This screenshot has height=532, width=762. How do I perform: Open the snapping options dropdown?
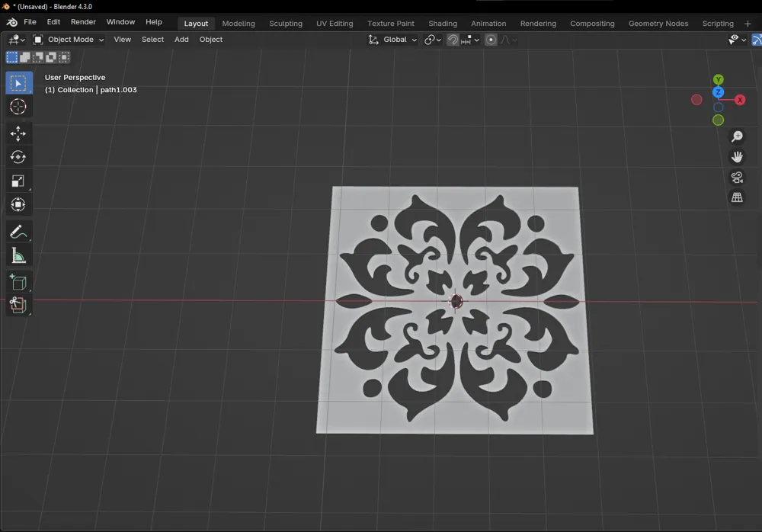point(470,40)
